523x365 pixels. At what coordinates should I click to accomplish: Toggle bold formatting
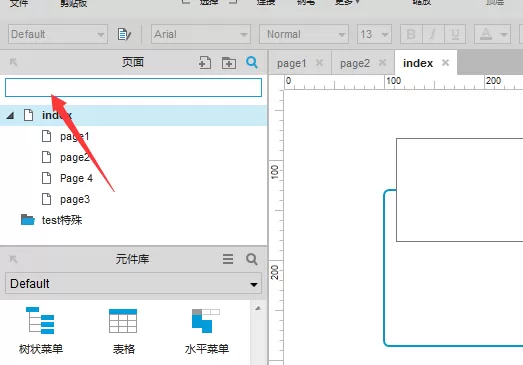pos(411,34)
